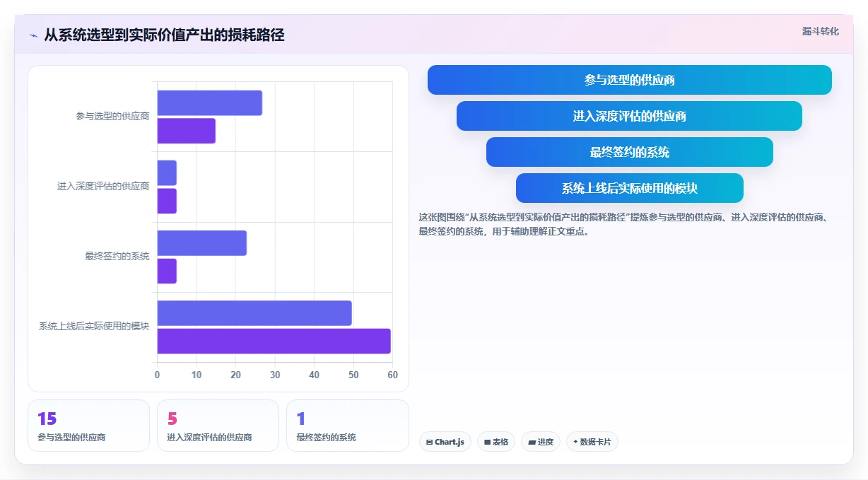The width and height of the screenshot is (868, 480).
Task: Click the upper blue bar for 进入深度评估的供应商
Action: coord(167,173)
